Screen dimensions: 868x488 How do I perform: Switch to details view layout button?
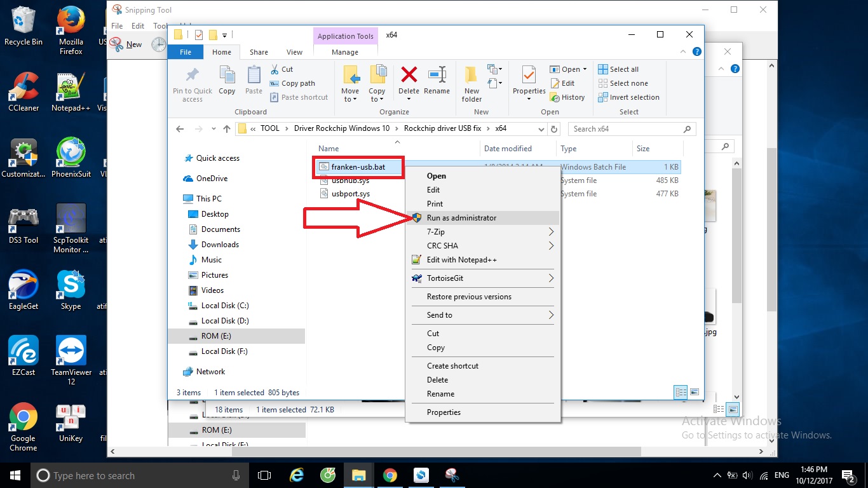tap(681, 393)
